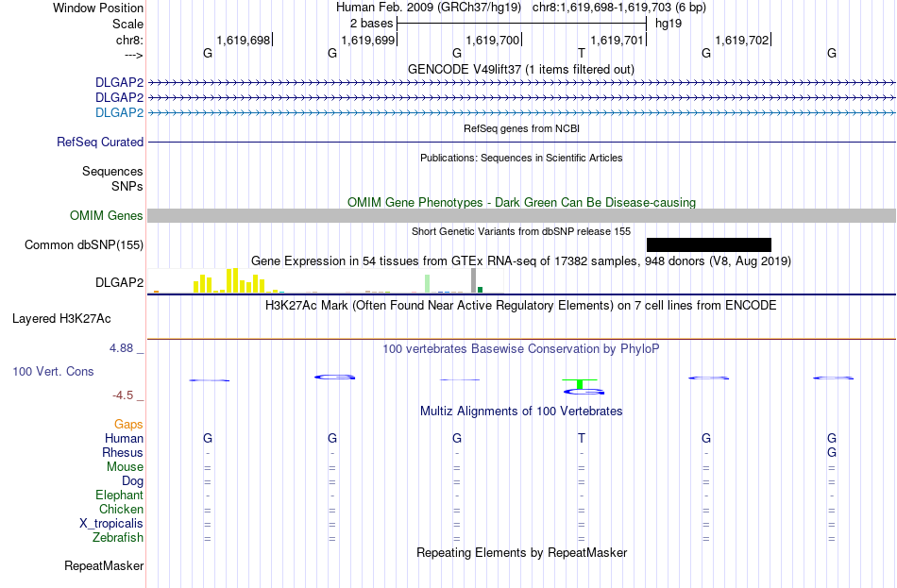Screen dimensions: 897x588
Task: Click the gray OMIM Genes bar
Action: [522, 215]
